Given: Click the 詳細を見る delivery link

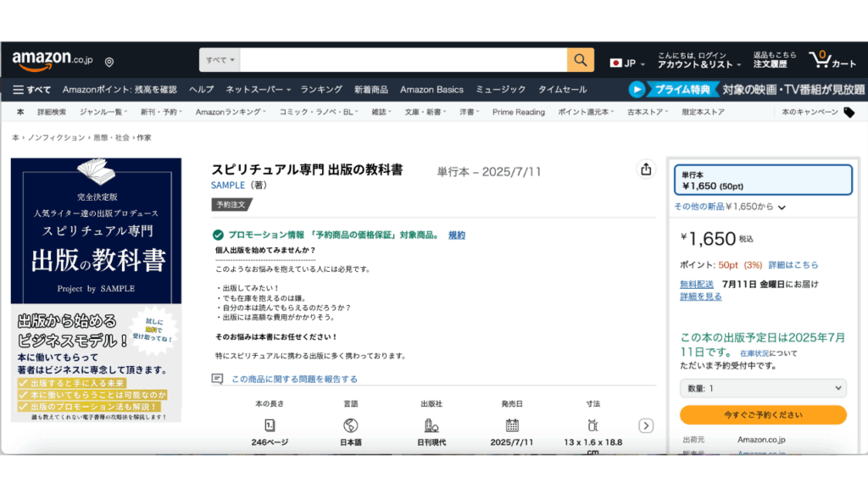Looking at the screenshot, I should click(x=701, y=297).
